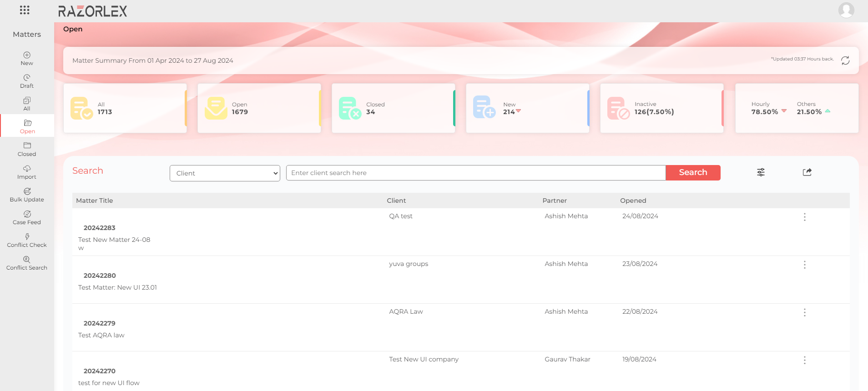Click the RAZORLEX logo
This screenshot has height=391, width=868.
(93, 11)
